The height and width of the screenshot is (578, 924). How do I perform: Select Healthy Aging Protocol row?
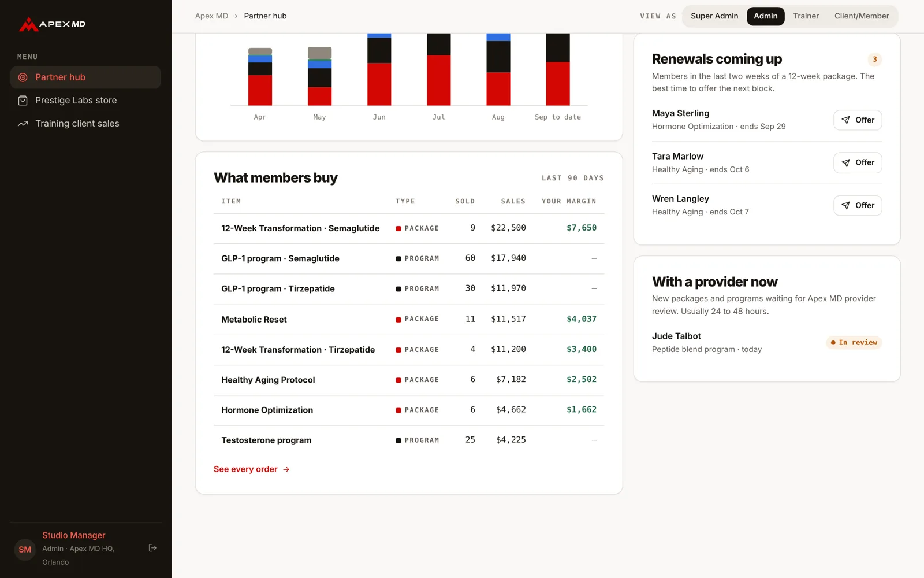[x=409, y=380]
